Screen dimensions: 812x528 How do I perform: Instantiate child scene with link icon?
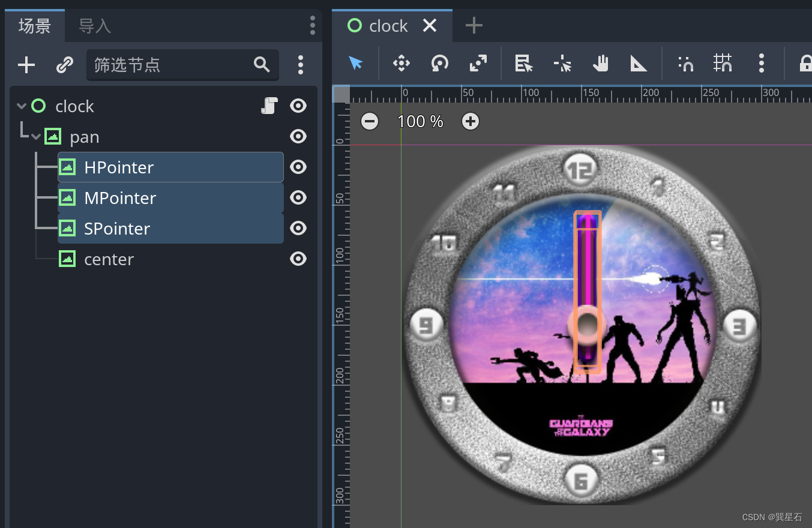point(64,65)
